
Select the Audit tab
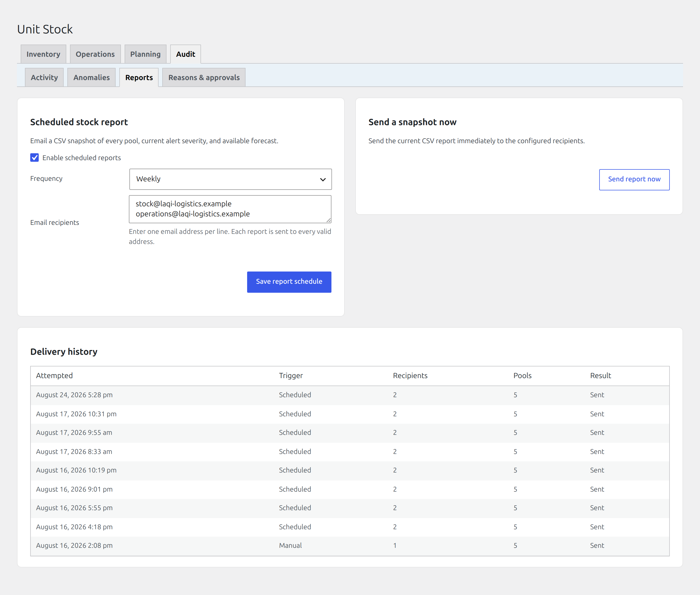[x=186, y=54]
